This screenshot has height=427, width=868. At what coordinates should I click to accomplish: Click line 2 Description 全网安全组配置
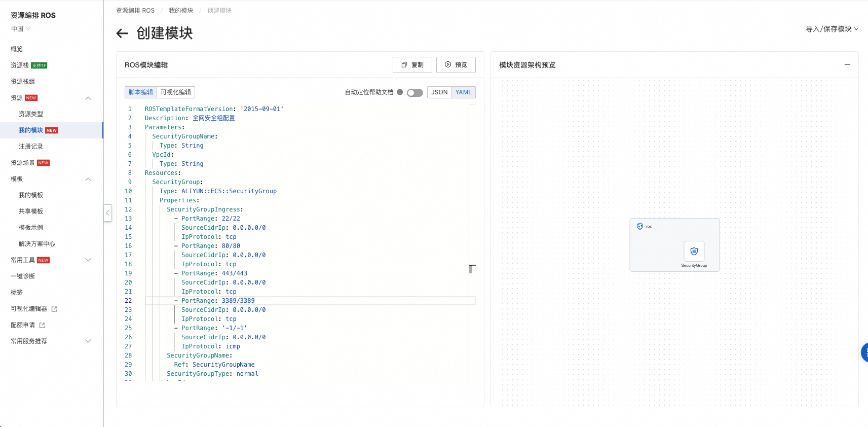pos(190,118)
